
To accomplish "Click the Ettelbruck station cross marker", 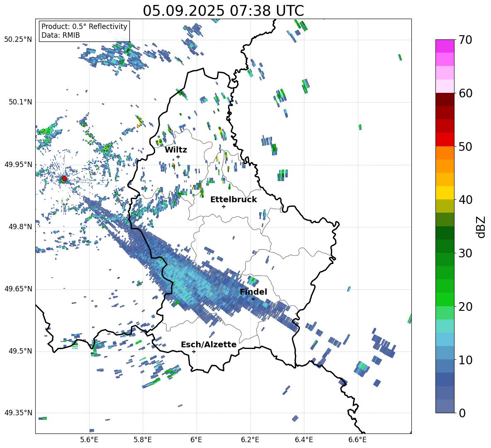I will click(x=224, y=206).
